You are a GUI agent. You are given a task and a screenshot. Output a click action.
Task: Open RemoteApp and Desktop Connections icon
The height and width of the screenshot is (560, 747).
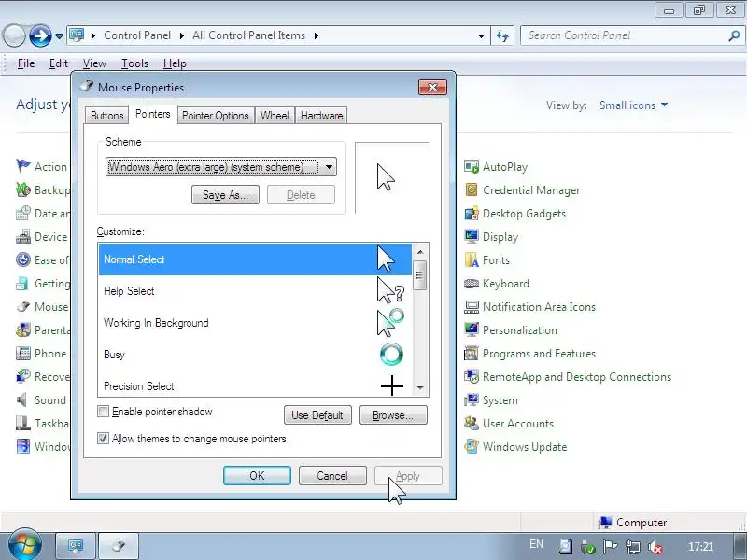472,377
